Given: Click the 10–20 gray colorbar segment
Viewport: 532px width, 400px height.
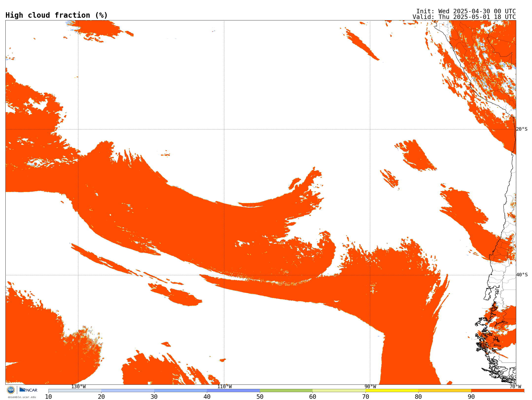Looking at the screenshot, I should [x=75, y=391].
